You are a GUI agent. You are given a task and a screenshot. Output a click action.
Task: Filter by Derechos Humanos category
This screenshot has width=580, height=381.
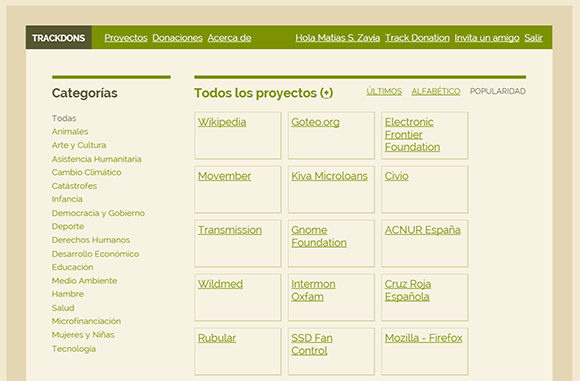[x=91, y=240]
